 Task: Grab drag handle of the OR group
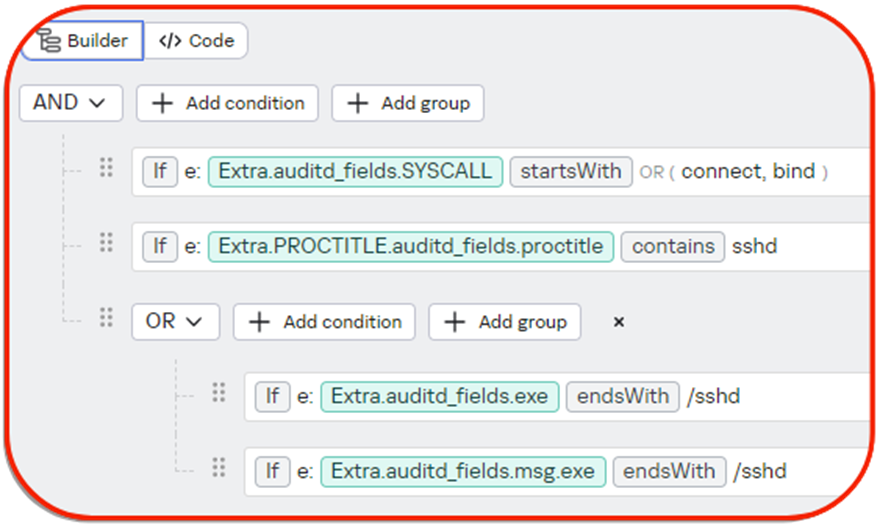click(106, 318)
